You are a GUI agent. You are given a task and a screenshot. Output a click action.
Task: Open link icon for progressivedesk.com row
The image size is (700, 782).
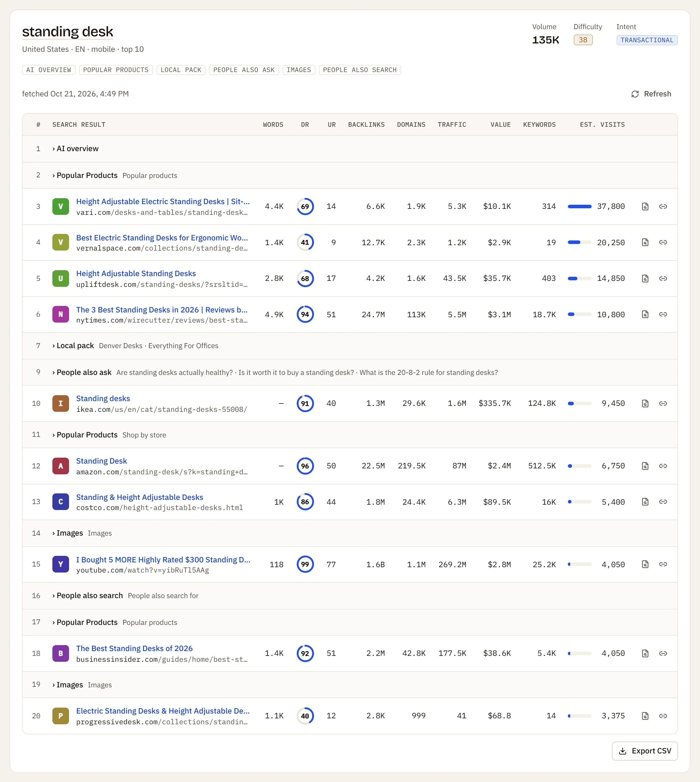[663, 716]
